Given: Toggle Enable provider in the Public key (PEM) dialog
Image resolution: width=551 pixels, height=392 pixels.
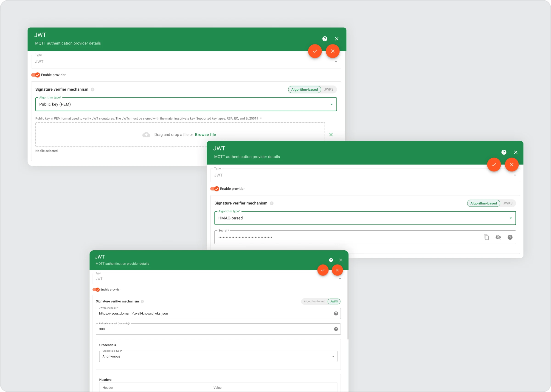Looking at the screenshot, I should (x=36, y=75).
